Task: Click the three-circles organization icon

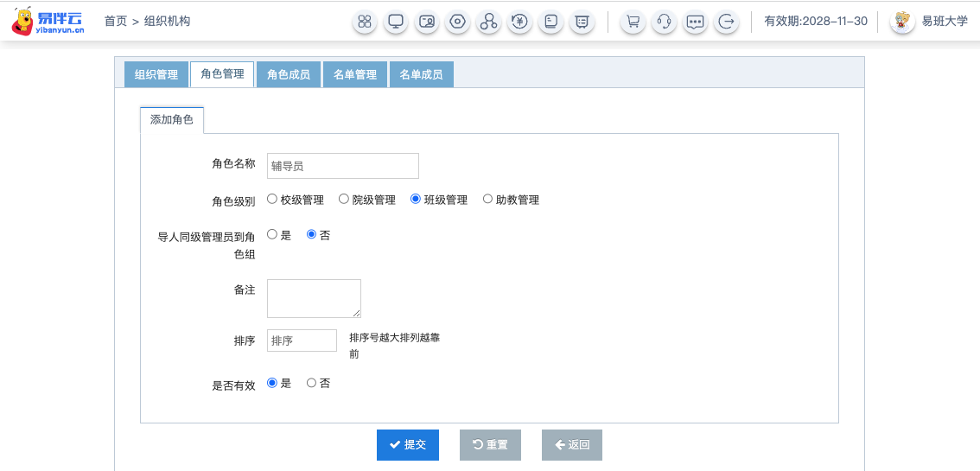Action: (489, 22)
